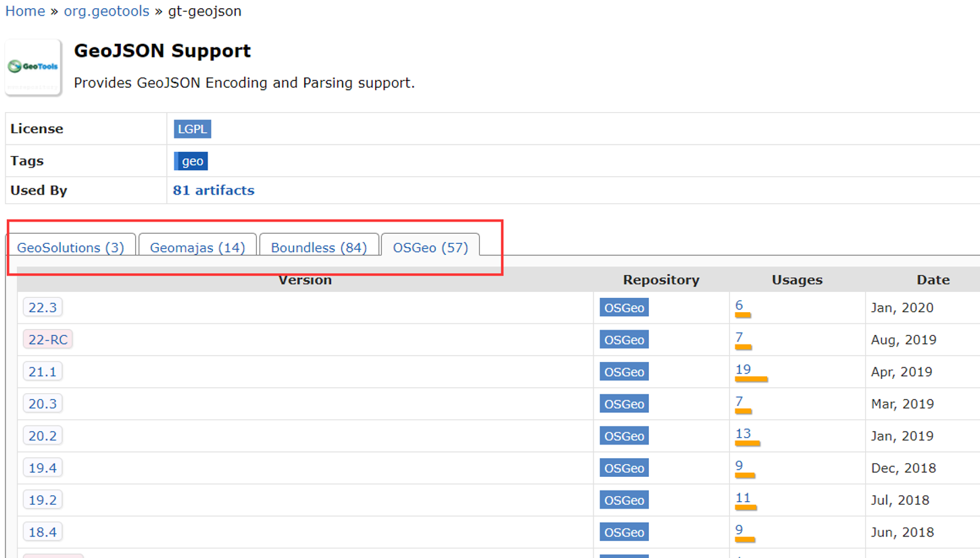980x558 pixels.
Task: Click OSGeo repository badge in 21.1 row
Action: tap(624, 372)
